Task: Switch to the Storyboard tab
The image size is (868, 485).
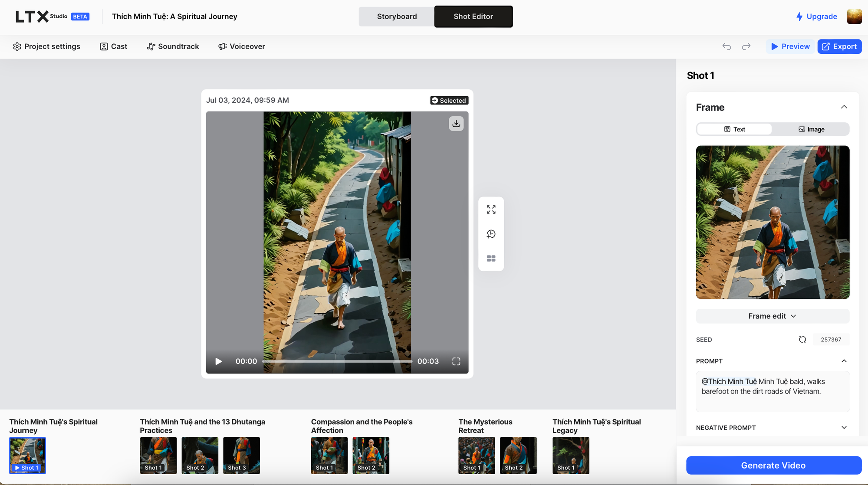Action: coord(397,16)
